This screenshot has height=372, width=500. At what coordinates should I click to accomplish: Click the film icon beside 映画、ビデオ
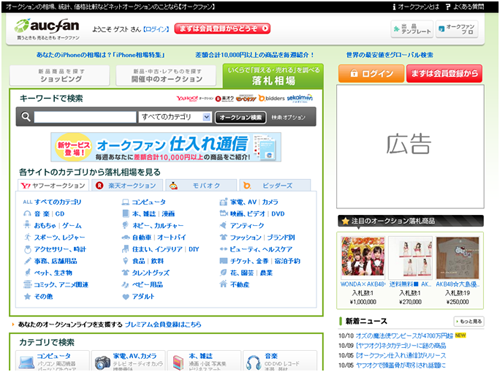coord(223,214)
